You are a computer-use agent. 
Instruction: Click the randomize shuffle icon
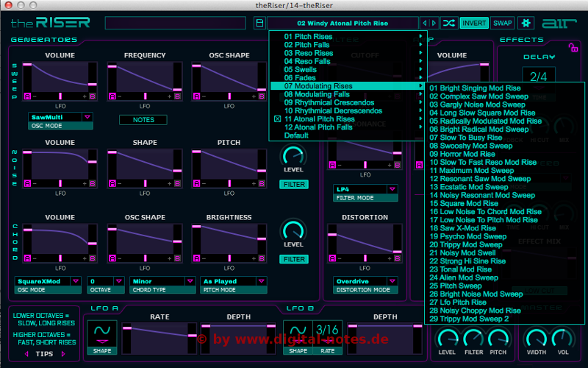click(449, 23)
